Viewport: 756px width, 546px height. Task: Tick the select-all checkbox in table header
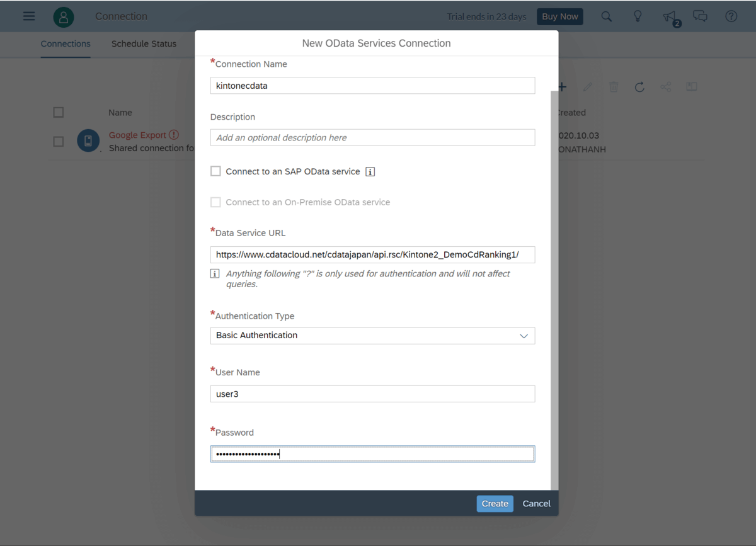(x=59, y=112)
